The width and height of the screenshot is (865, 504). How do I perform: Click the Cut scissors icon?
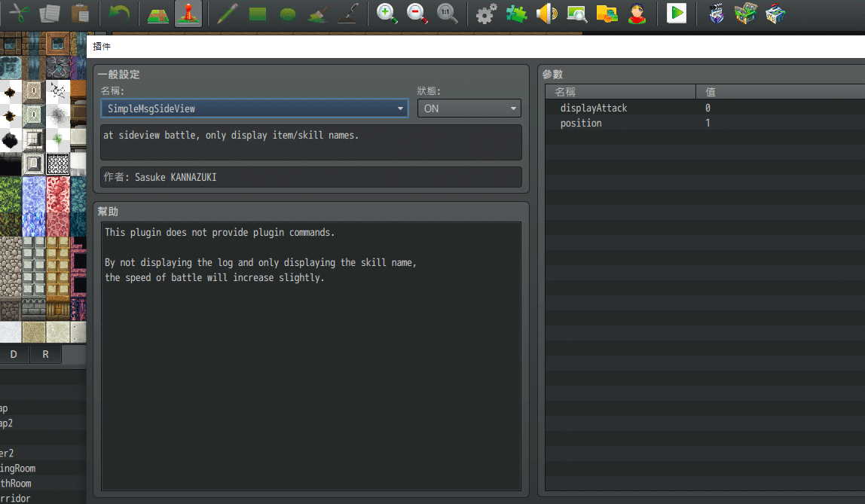click(20, 14)
